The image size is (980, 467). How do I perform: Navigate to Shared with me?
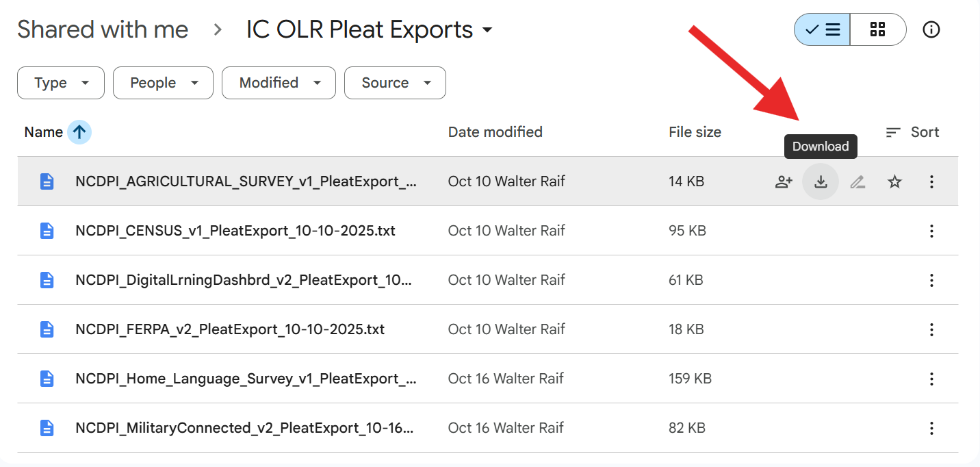[103, 29]
